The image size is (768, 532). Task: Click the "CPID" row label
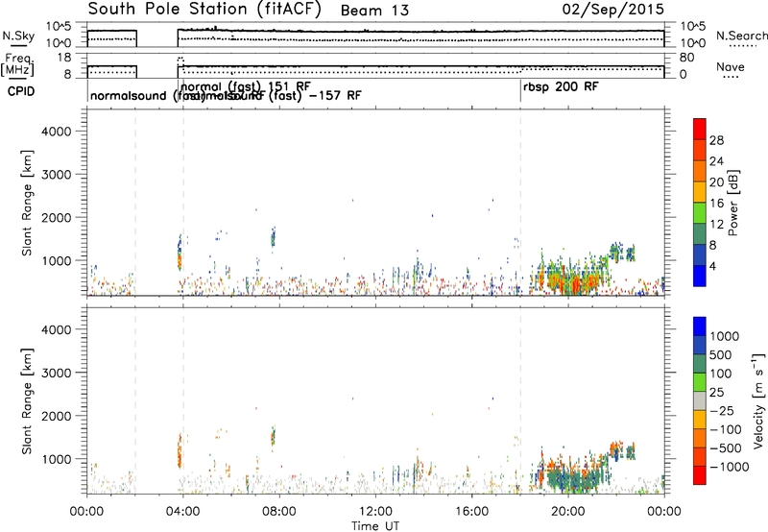pos(21,91)
